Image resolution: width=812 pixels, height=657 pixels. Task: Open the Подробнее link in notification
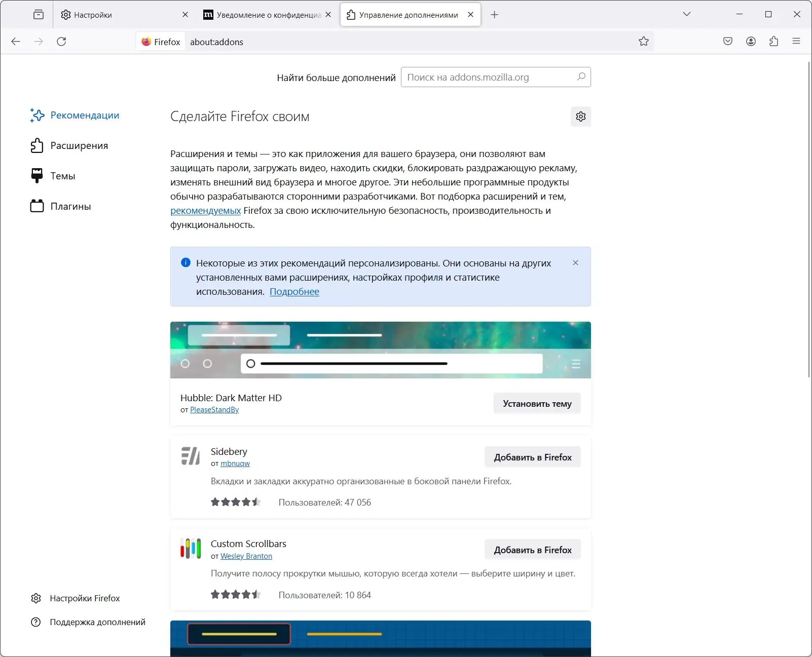tap(294, 292)
